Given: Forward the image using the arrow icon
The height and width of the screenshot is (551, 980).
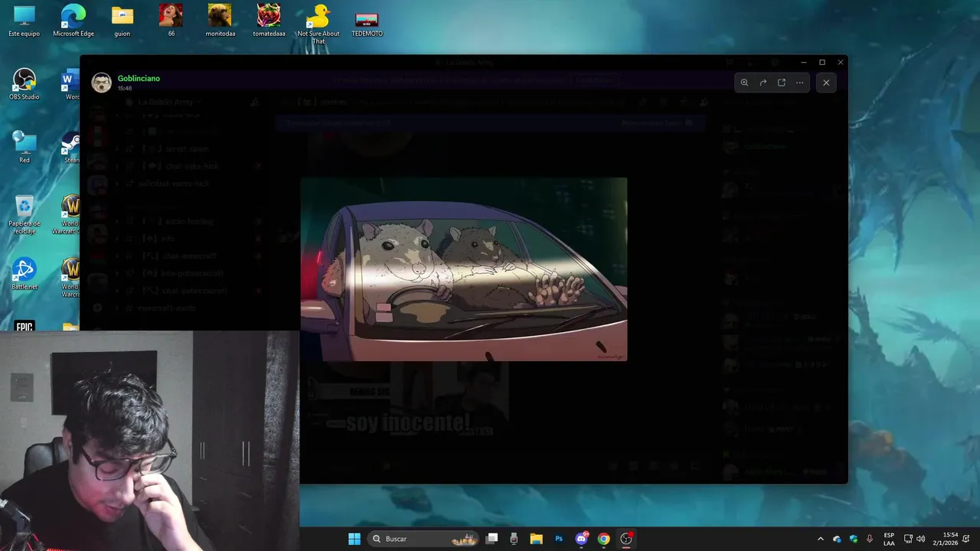Looking at the screenshot, I should pyautogui.click(x=763, y=83).
